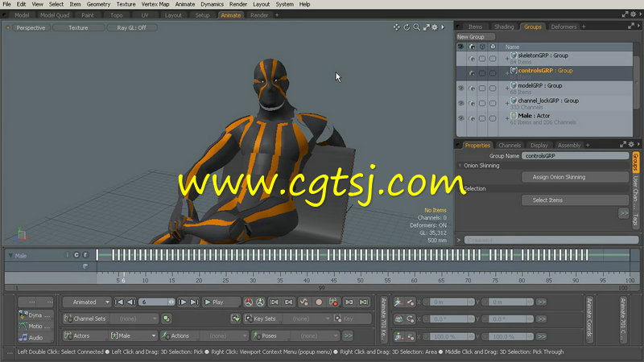
Task: Key the position channels icon
Action: (411, 302)
